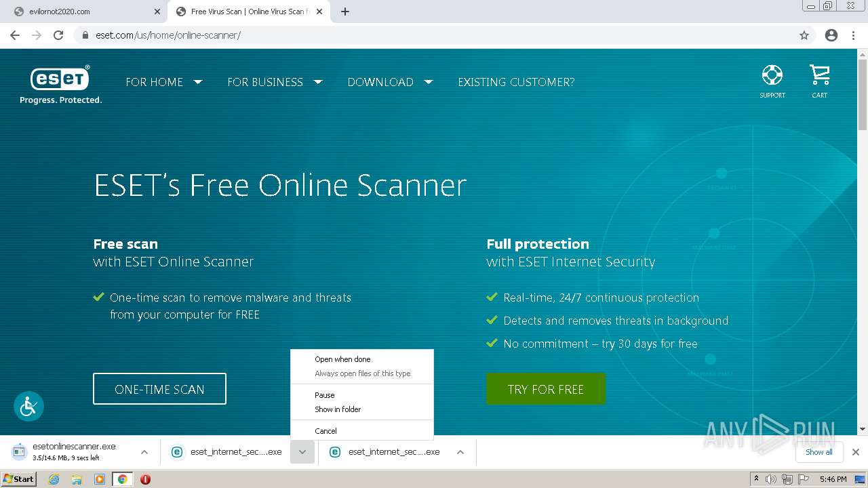
Task: Expand the FOR BUSINESS dropdown menu
Action: pyautogui.click(x=275, y=82)
